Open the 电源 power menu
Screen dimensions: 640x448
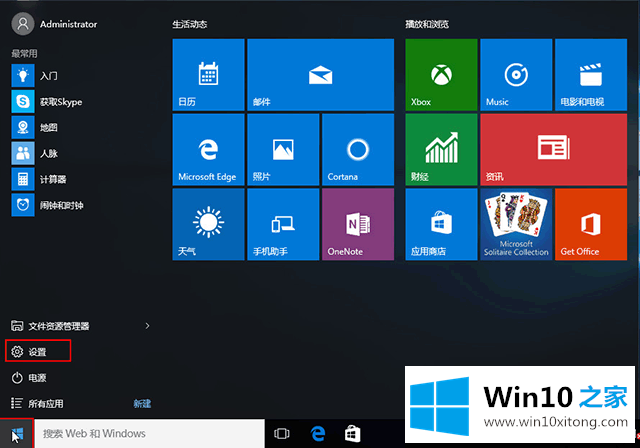coord(29,377)
